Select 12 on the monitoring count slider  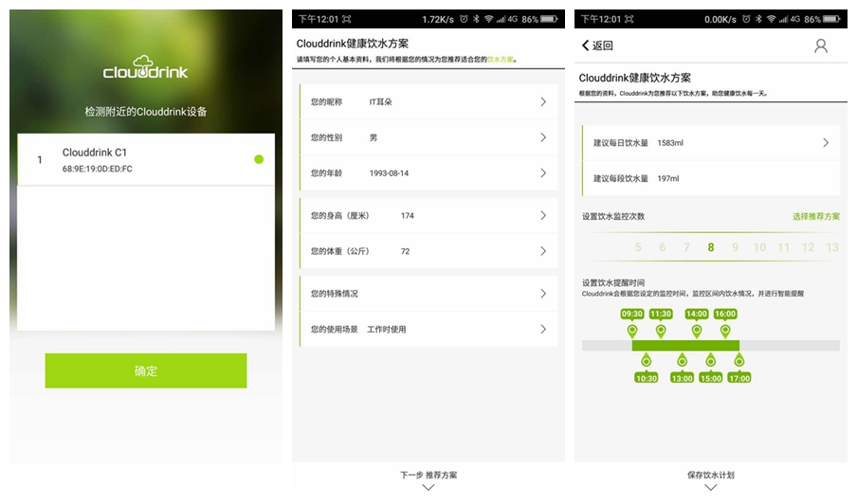point(808,247)
